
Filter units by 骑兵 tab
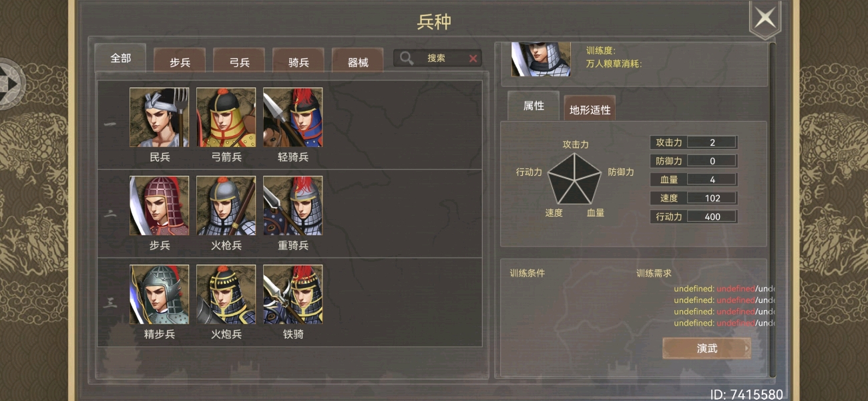click(298, 61)
